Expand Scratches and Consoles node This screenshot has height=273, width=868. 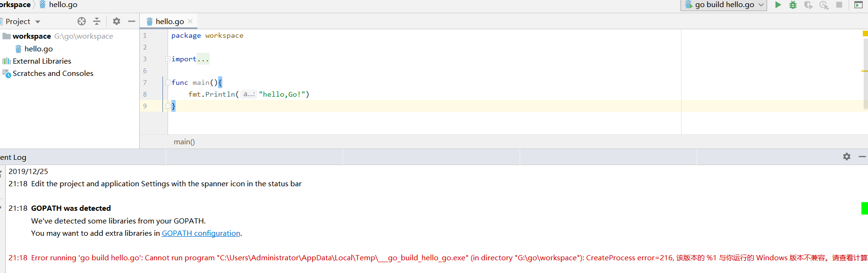(53, 73)
